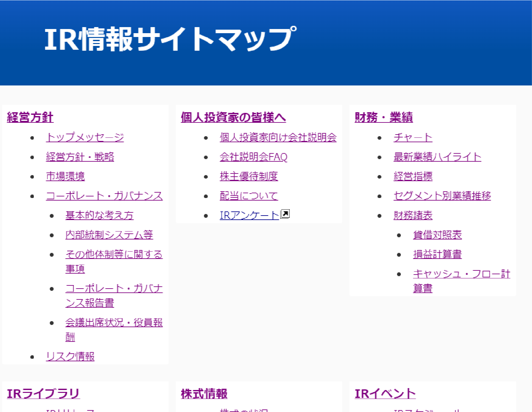Open セグメント別業績推移 link
532x412 pixels.
point(442,196)
